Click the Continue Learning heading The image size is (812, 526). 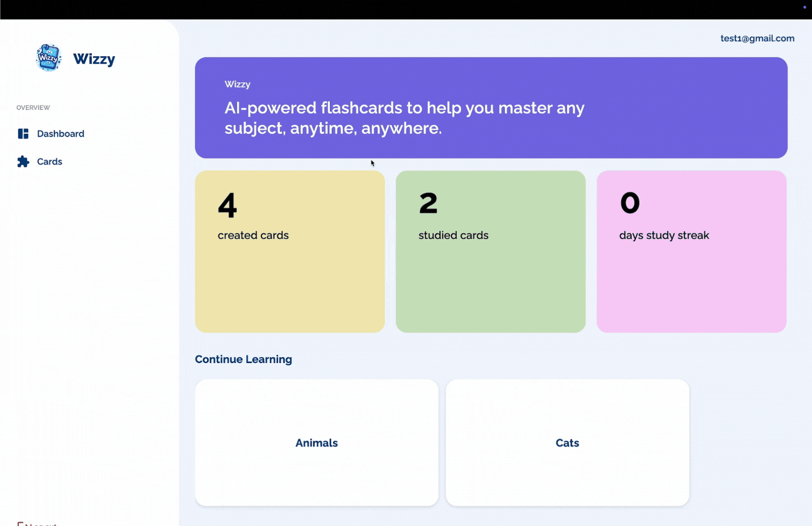(243, 359)
